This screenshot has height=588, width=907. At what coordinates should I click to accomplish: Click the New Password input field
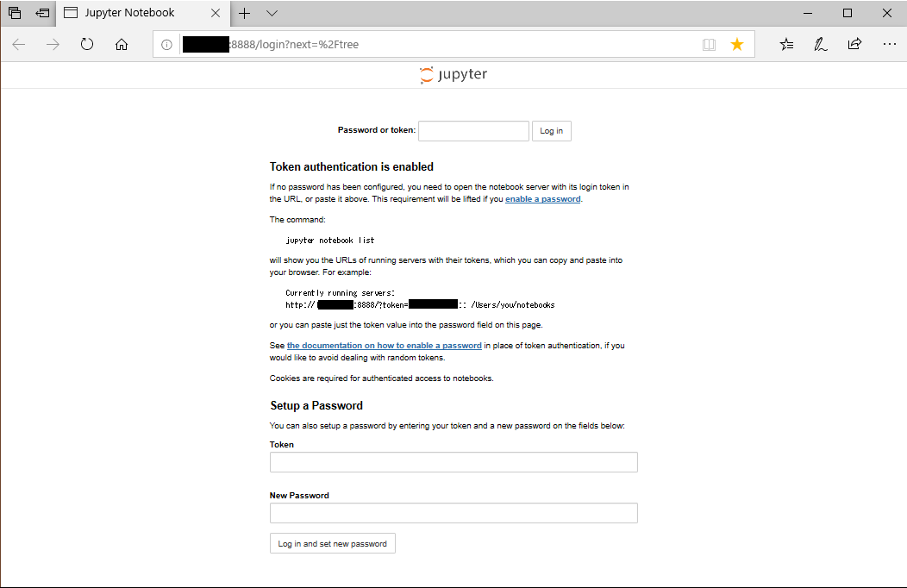453,513
